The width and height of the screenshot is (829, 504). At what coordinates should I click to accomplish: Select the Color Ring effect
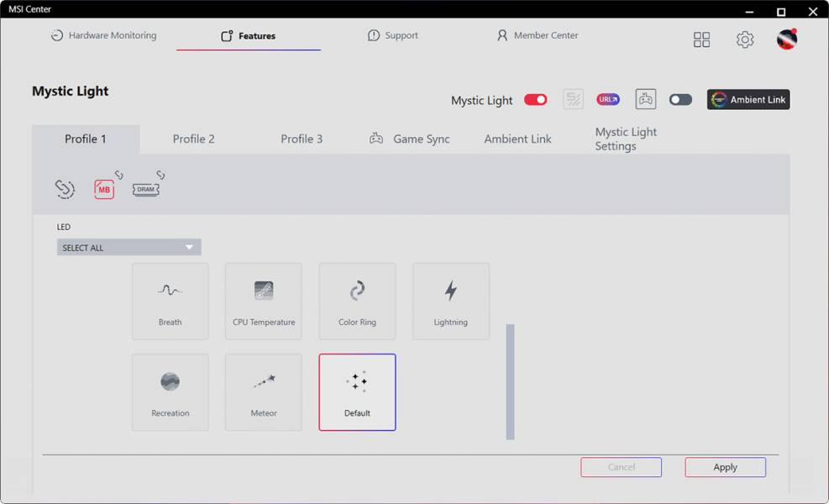click(357, 301)
